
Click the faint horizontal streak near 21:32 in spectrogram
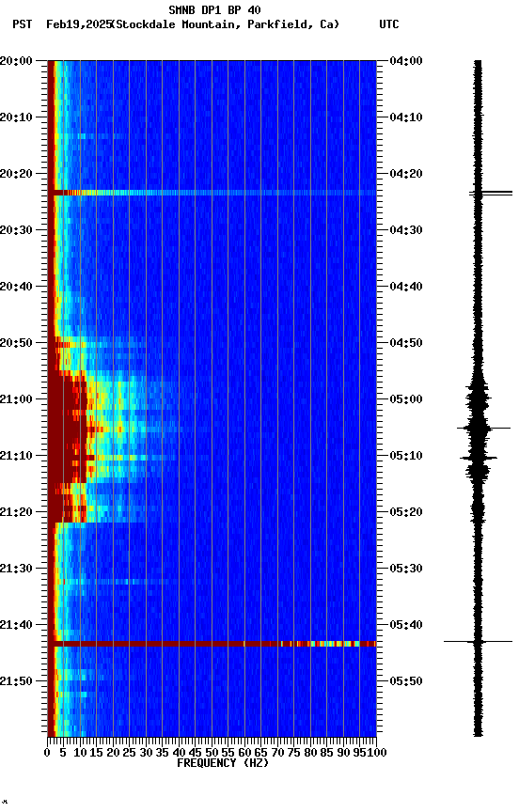tap(117, 582)
